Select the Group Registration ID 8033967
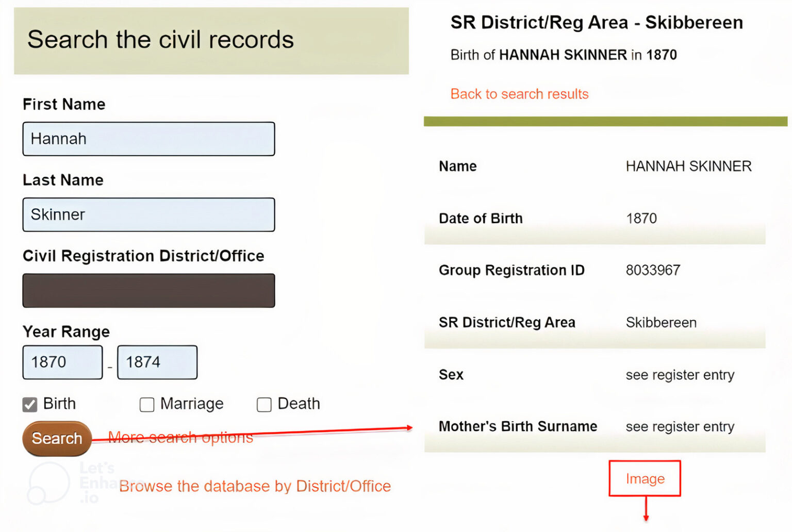The image size is (792, 532). (653, 270)
